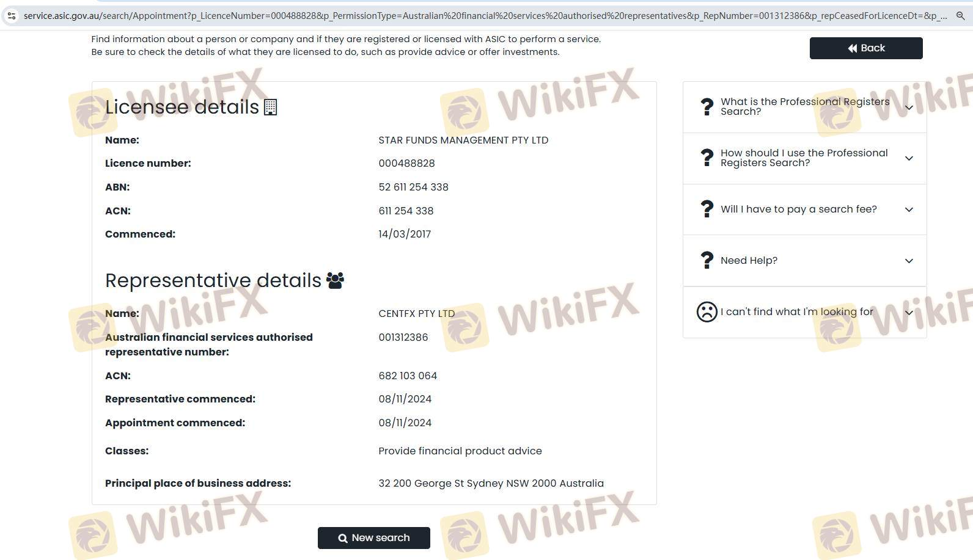Image resolution: width=973 pixels, height=560 pixels.
Task: Click the Representative details heading
Action: coord(213,280)
